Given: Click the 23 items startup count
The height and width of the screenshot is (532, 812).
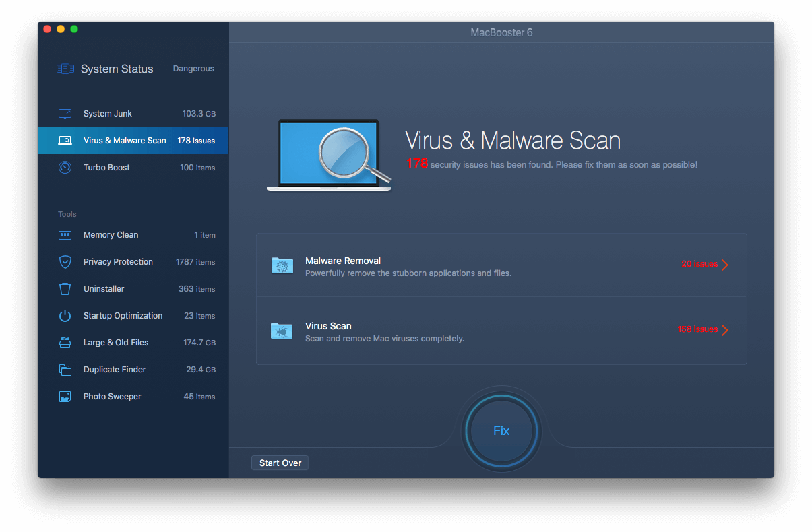Looking at the screenshot, I should (199, 316).
